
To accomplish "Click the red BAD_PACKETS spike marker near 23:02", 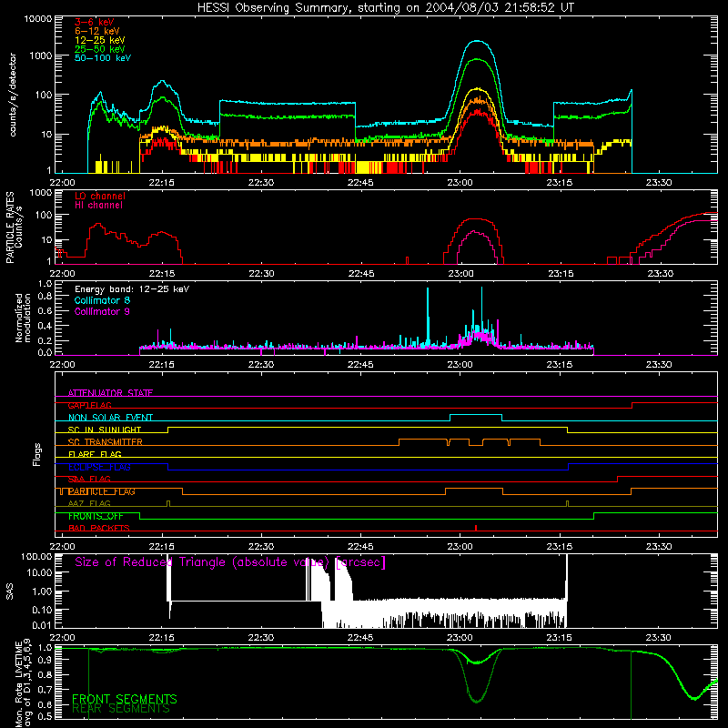I will coord(475,528).
